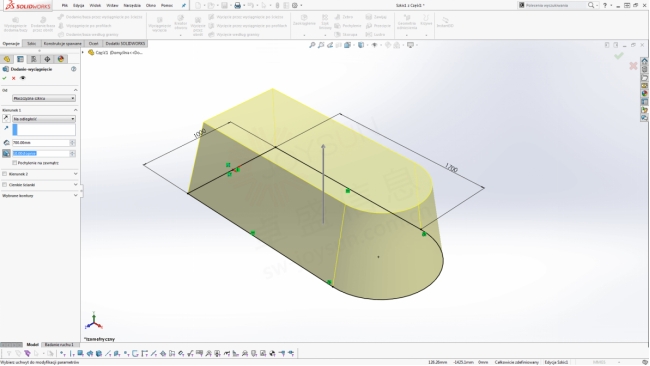Check the Kierunek 2 checkbox

(x=5, y=174)
